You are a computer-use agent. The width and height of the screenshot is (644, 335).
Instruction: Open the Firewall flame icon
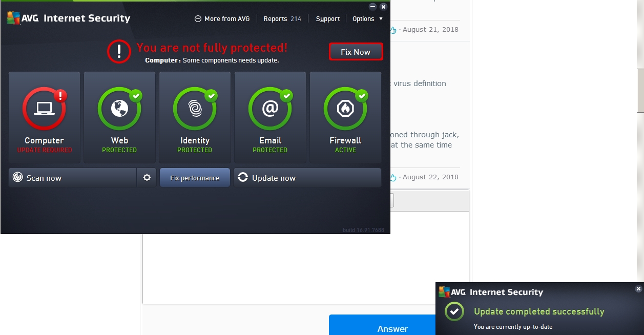(345, 108)
